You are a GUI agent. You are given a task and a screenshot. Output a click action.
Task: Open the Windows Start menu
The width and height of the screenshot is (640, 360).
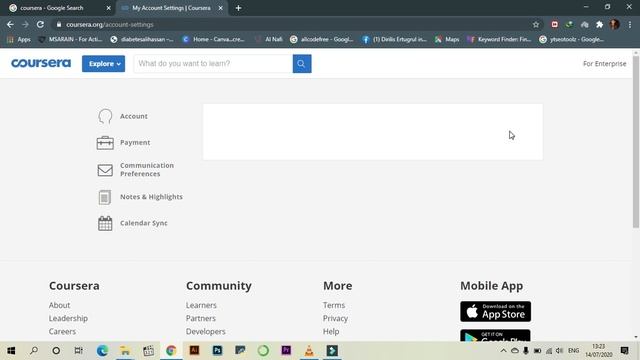click(11, 351)
